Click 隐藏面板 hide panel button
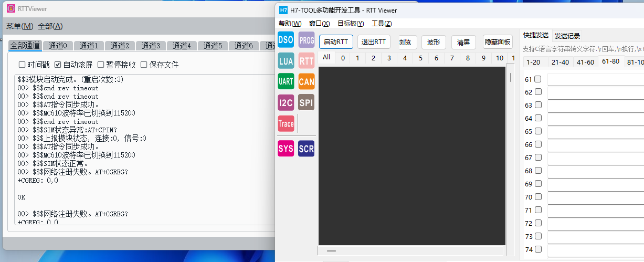This screenshot has width=644, height=262. pyautogui.click(x=498, y=42)
